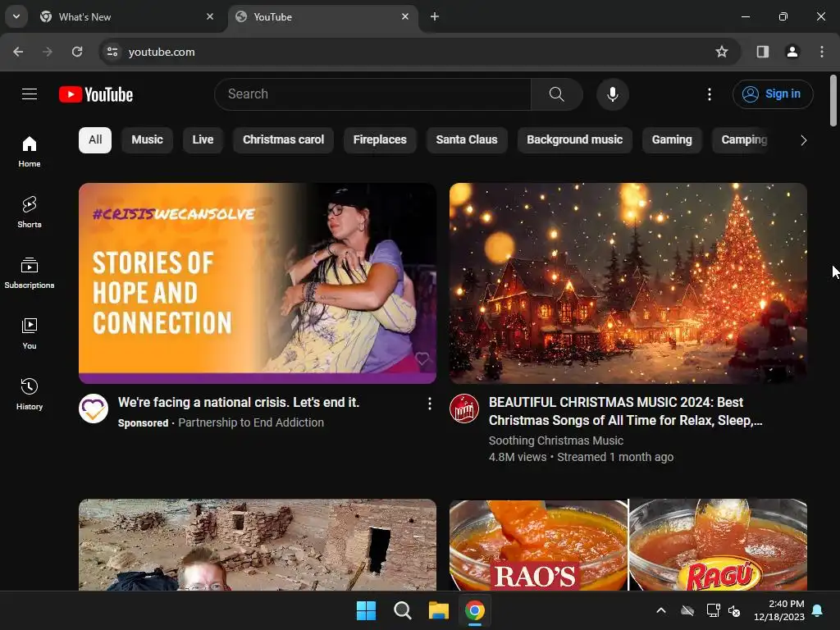
Task: Click the Sign in button
Action: 773,94
